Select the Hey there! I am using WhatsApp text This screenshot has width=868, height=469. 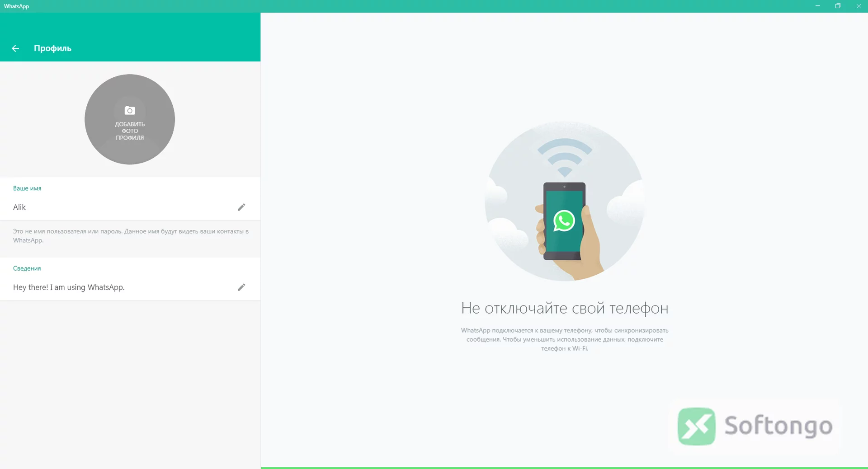(69, 287)
